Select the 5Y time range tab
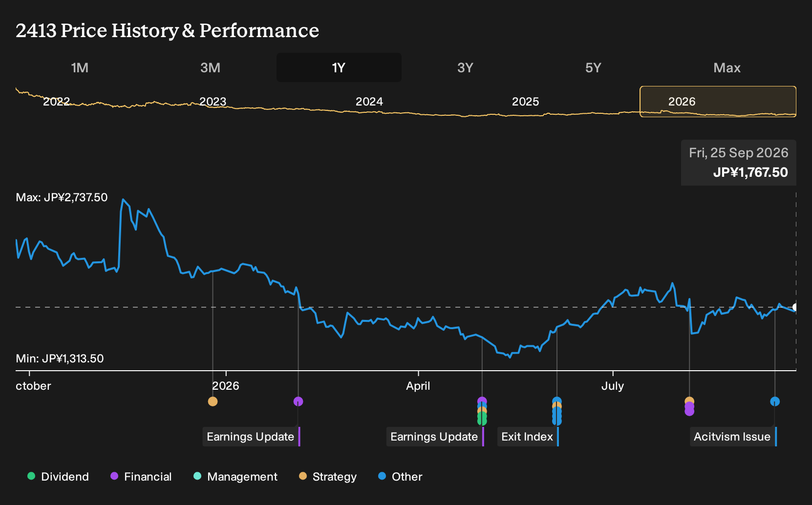812x505 pixels. [593, 67]
